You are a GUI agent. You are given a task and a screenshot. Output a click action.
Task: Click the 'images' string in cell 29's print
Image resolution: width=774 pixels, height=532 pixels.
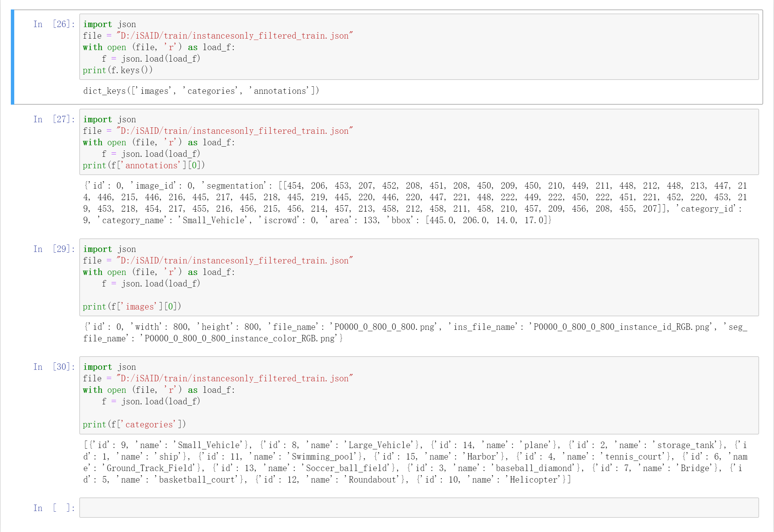click(x=139, y=306)
